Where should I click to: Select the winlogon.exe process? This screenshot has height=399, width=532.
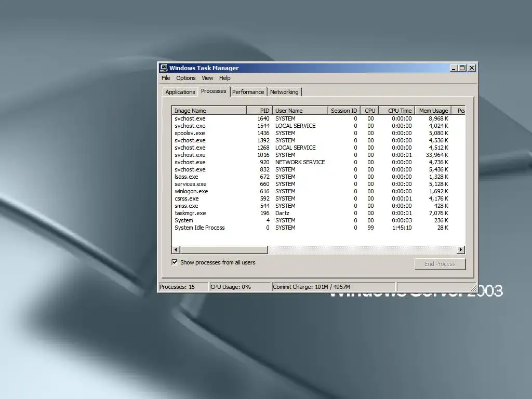tap(318, 191)
